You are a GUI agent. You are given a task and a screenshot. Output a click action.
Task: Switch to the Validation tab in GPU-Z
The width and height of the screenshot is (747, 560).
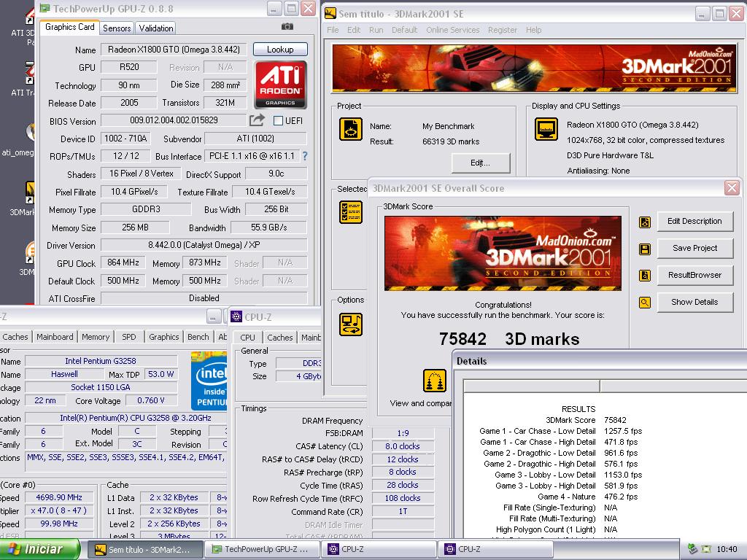point(156,28)
